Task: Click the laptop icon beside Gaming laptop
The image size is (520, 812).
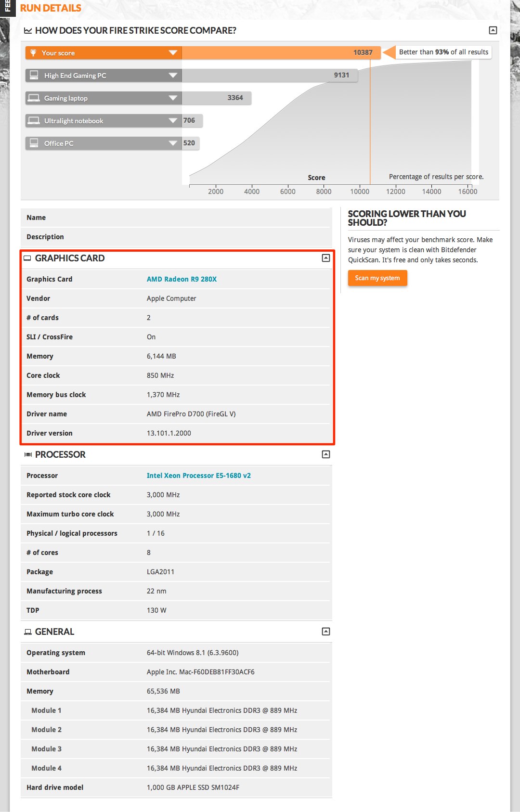Action: [34, 98]
